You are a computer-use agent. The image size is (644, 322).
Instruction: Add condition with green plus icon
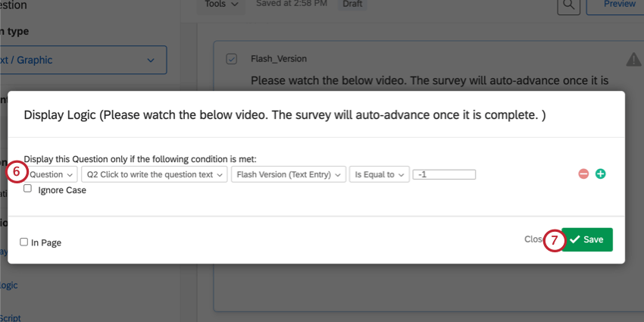tap(601, 174)
